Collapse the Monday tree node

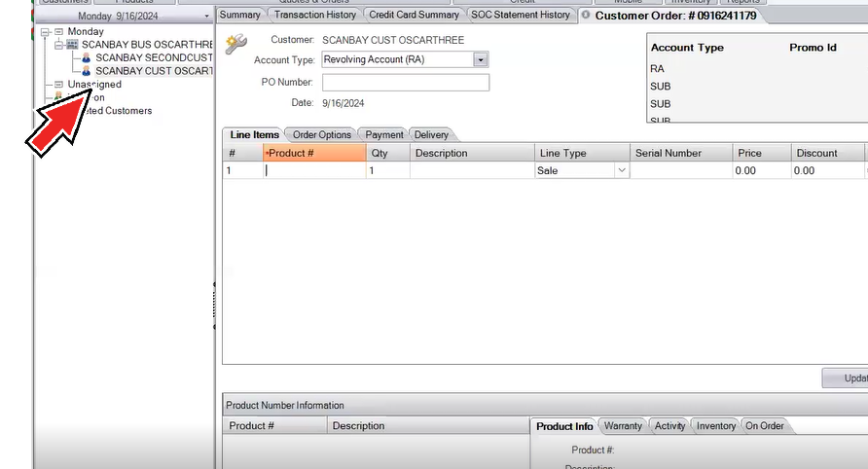45,32
